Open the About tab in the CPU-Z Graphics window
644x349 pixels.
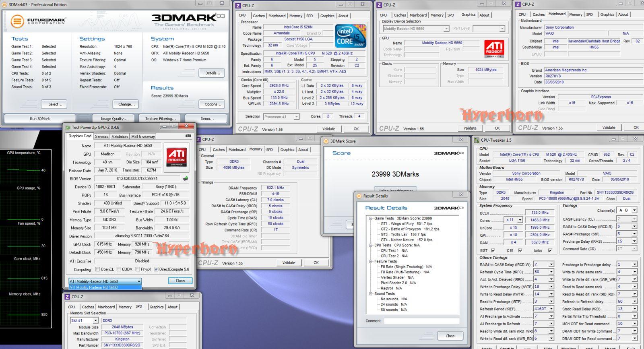485,15
